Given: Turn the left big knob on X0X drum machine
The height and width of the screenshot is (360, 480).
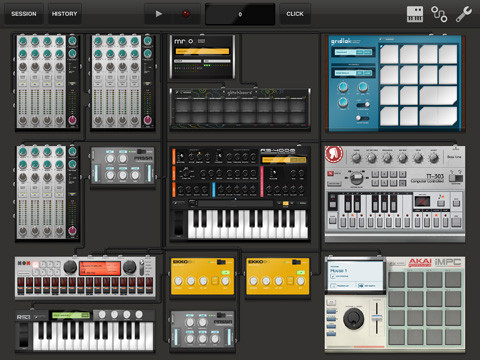Looking at the screenshot, I should [x=70, y=267].
